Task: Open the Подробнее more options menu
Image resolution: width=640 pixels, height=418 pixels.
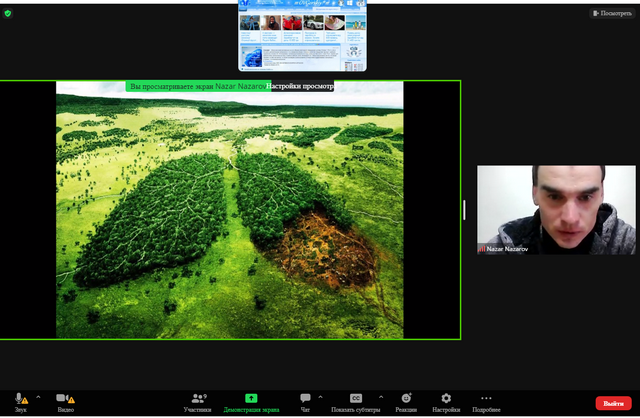Action: (x=487, y=399)
